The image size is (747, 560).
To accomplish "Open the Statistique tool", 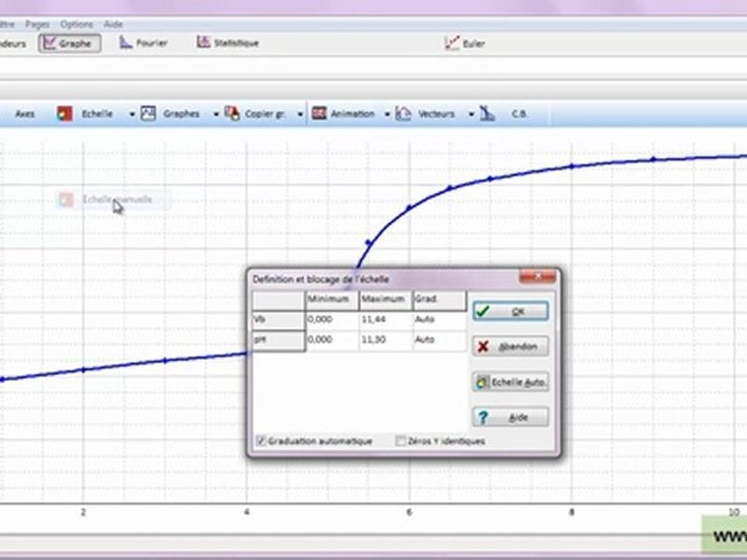I will (x=228, y=43).
